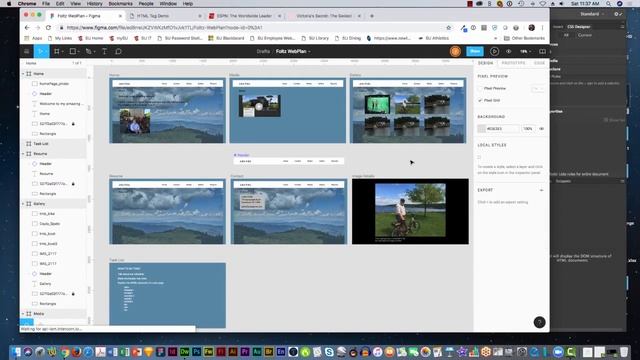Bookmark this page with star icon

click(x=449, y=28)
